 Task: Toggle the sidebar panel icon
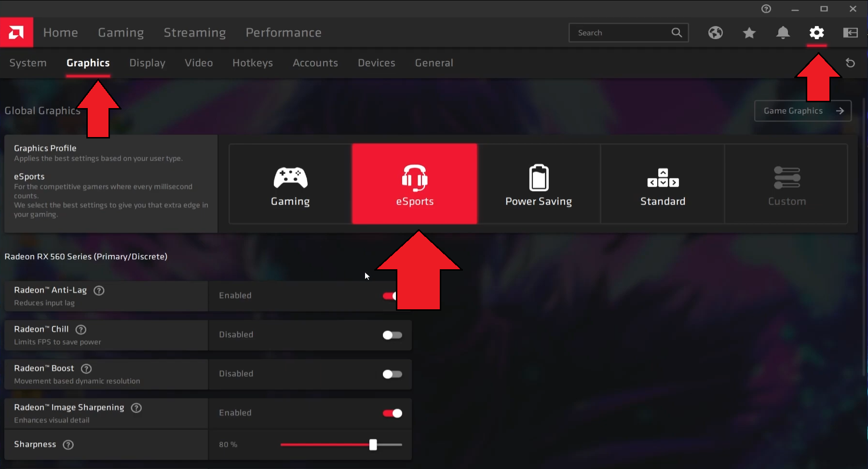851,32
